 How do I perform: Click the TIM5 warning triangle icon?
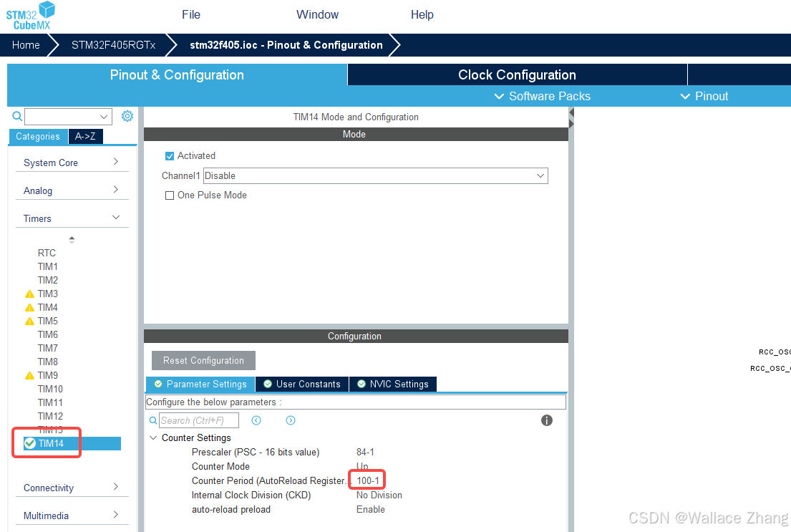point(30,321)
